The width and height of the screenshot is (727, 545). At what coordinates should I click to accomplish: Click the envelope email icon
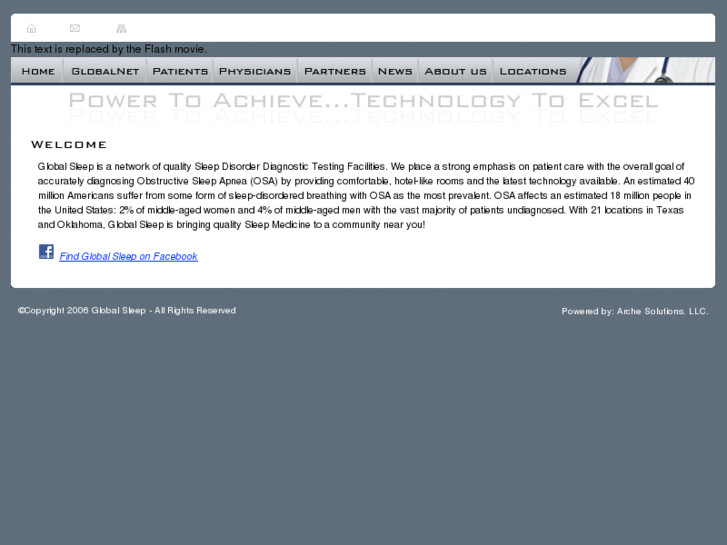pos(75,28)
